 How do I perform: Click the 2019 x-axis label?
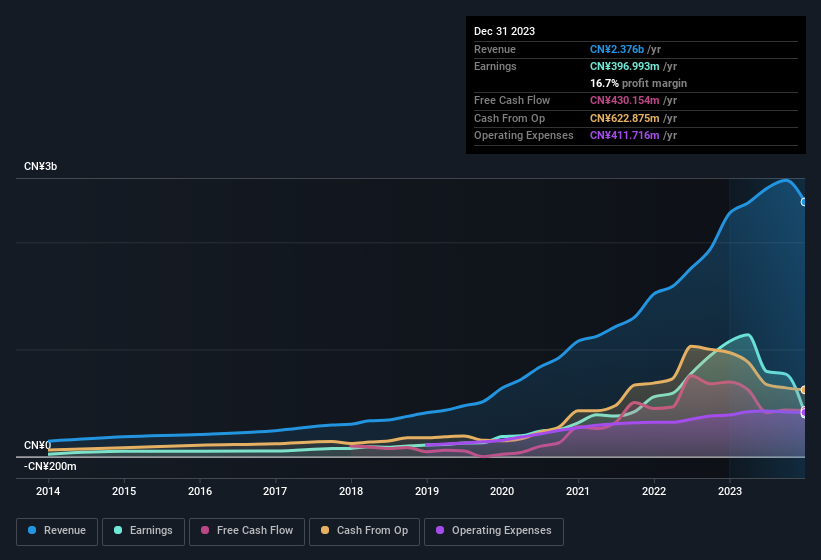[427, 491]
